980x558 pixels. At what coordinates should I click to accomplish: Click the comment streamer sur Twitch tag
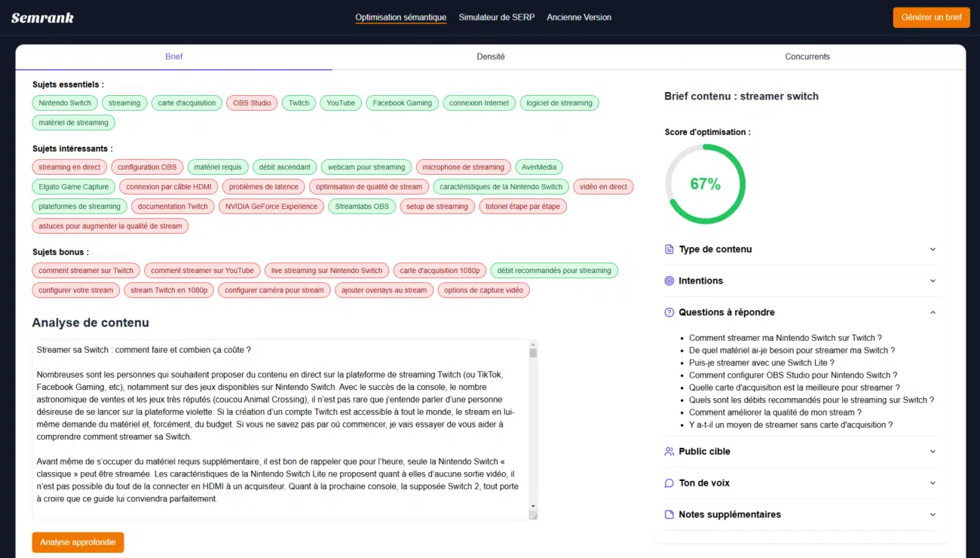86,271
